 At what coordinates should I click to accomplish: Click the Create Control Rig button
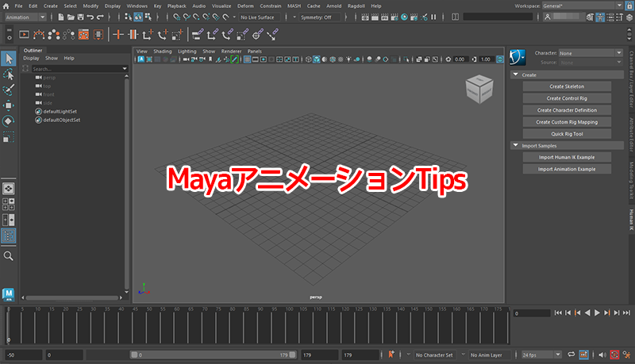click(x=567, y=98)
